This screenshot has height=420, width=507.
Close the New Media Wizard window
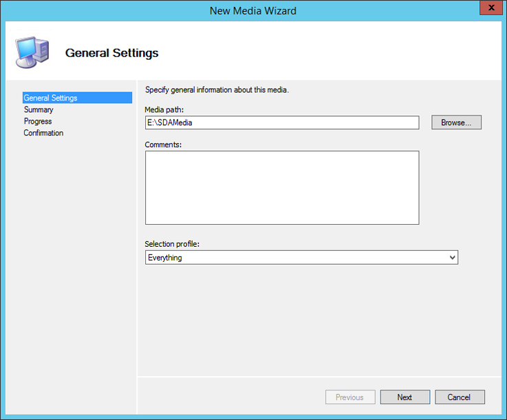(x=489, y=10)
